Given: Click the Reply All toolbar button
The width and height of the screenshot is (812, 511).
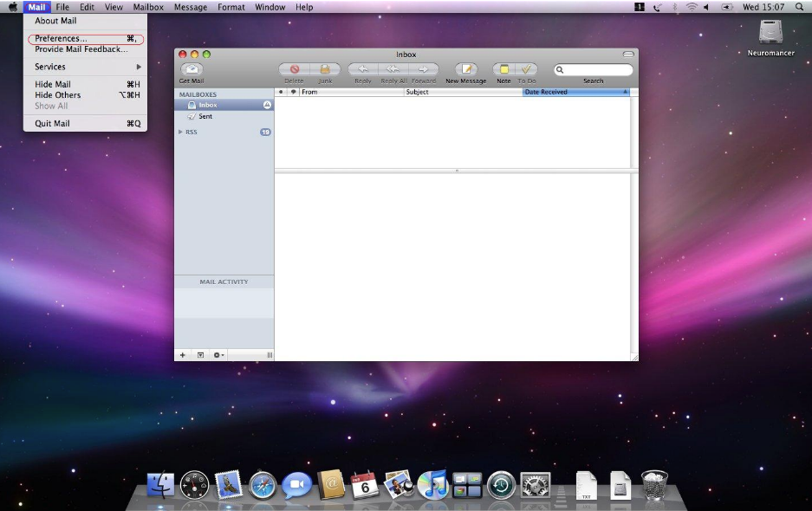Looking at the screenshot, I should 393,69.
